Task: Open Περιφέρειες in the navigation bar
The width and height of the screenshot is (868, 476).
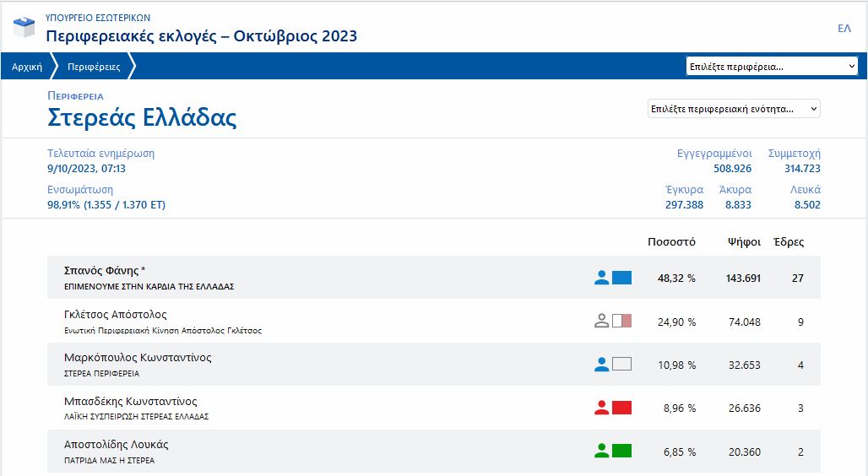Action: (94, 67)
